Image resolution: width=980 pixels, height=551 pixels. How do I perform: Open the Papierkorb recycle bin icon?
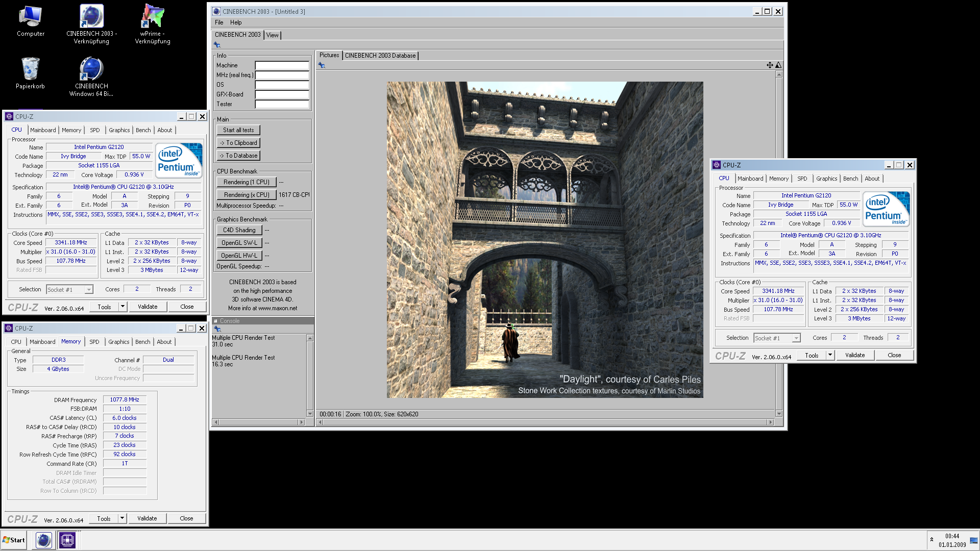(30, 73)
